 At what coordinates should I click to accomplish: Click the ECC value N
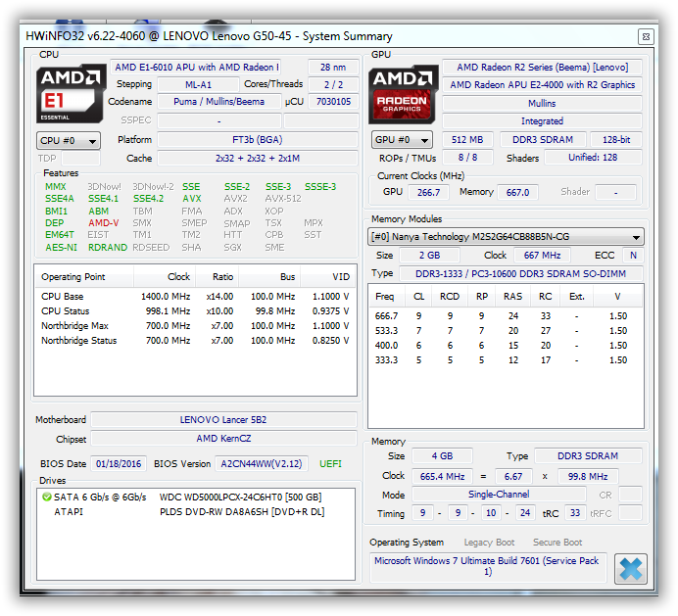[633, 256]
